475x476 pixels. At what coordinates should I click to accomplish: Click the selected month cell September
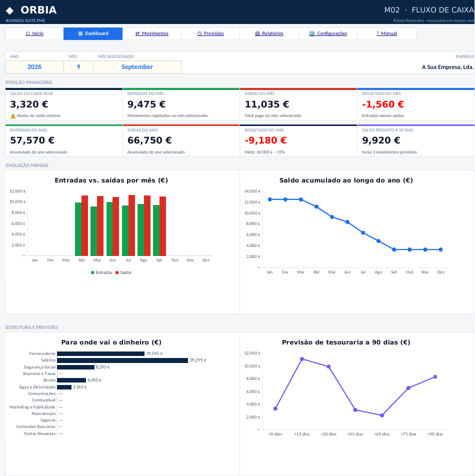point(137,67)
